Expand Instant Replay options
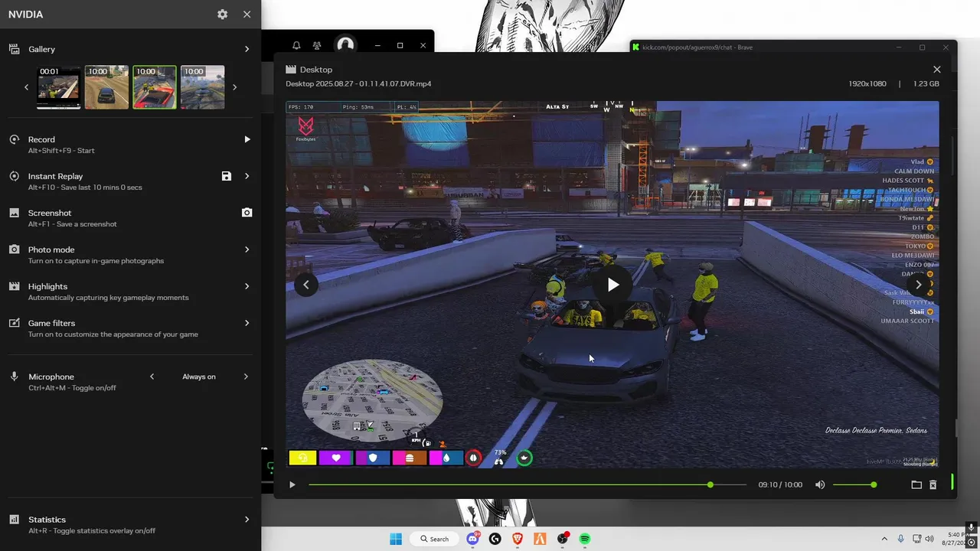This screenshot has height=551, width=980. point(247,176)
